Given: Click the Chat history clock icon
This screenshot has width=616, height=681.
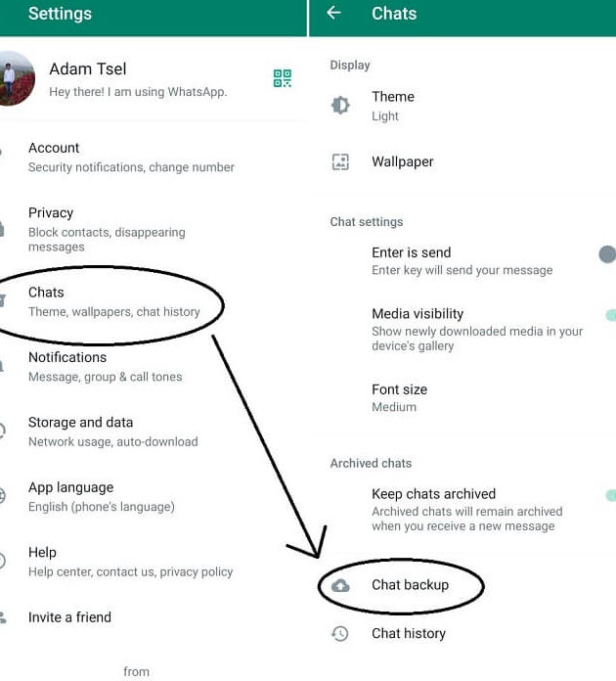Looking at the screenshot, I should pyautogui.click(x=340, y=634).
